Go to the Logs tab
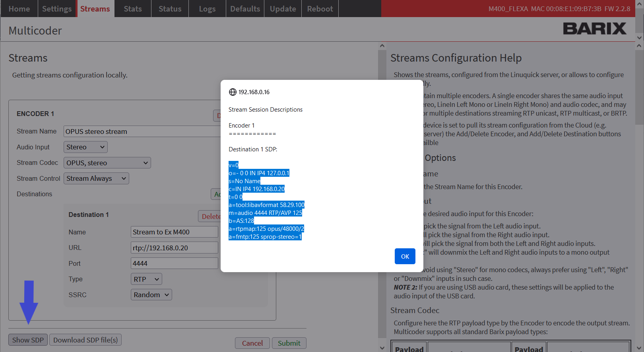The width and height of the screenshot is (644, 352). coord(207,9)
